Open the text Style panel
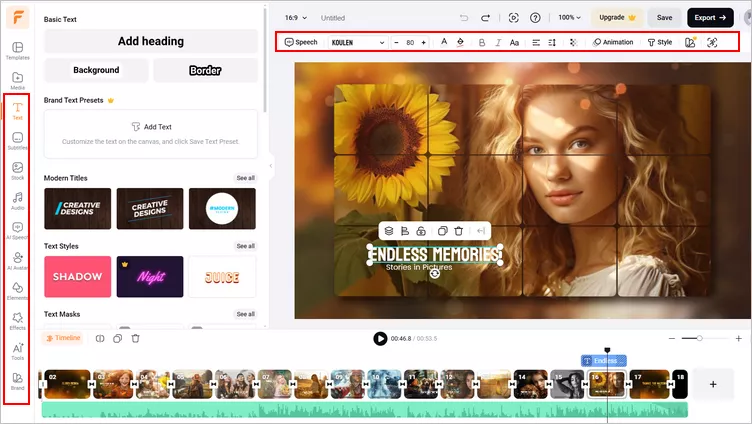752x424 pixels. (x=660, y=42)
